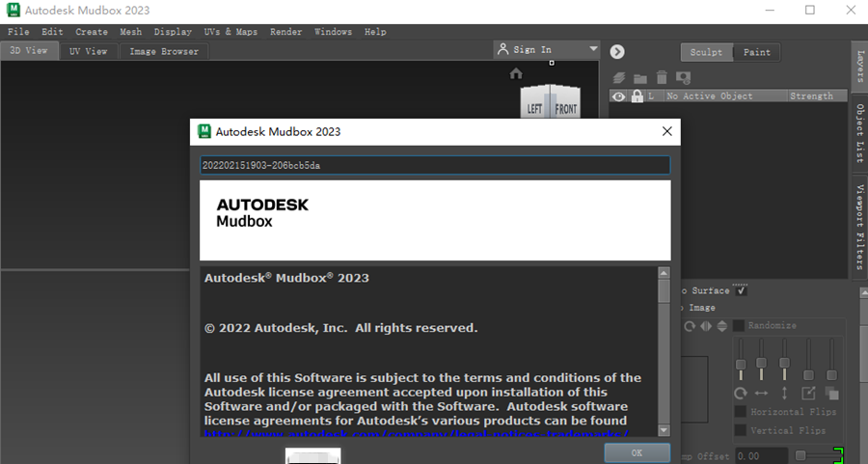Screen dimensions: 868x464
Task: Click the Sign In label
Action: 532,49
